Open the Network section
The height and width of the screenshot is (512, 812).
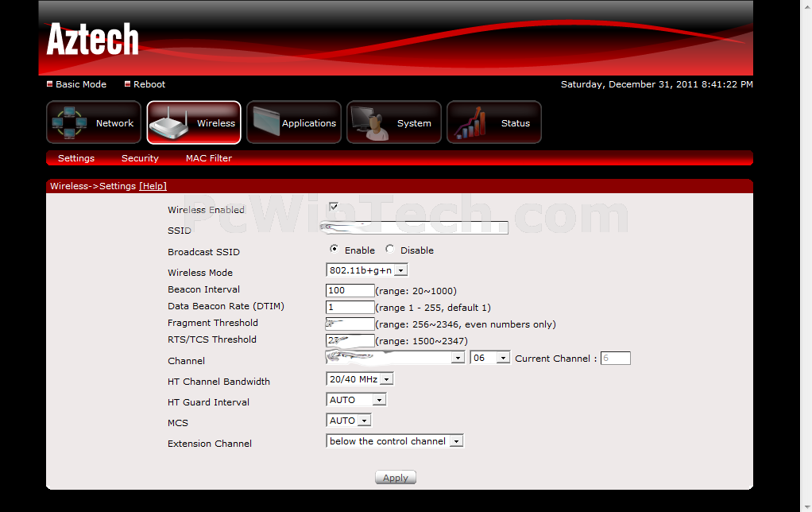(x=94, y=122)
